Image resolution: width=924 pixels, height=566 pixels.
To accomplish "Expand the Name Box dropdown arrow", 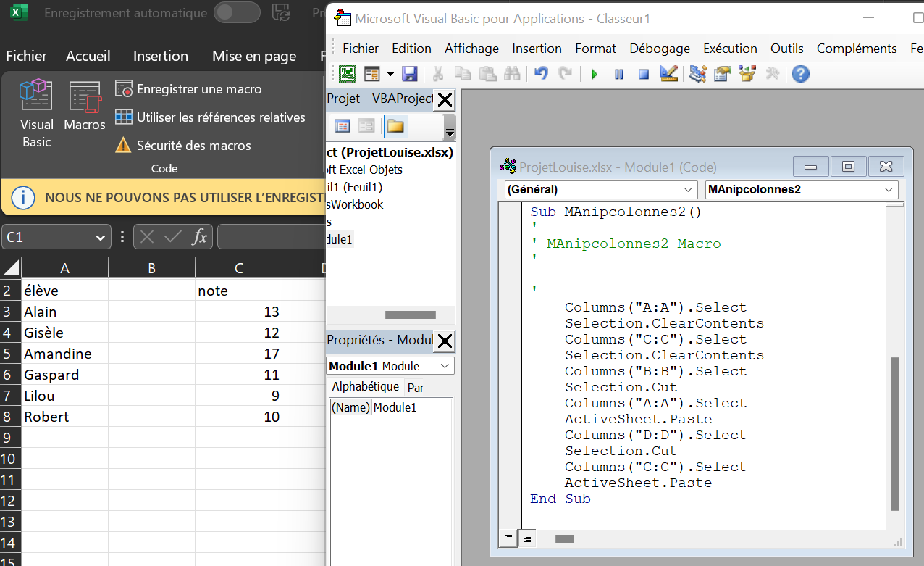I will tap(100, 238).
